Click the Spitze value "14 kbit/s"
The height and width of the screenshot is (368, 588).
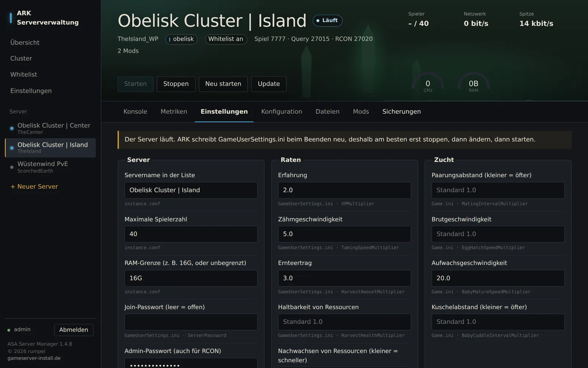pyautogui.click(x=536, y=24)
